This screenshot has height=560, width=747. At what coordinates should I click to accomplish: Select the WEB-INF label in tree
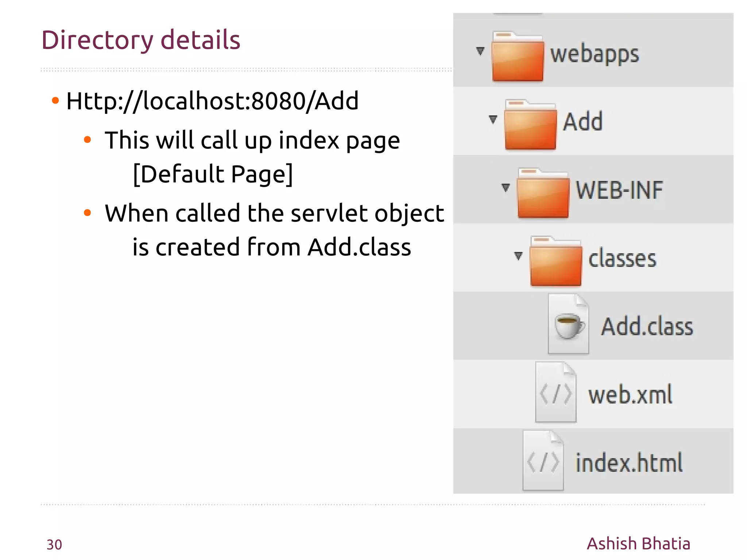tap(619, 190)
